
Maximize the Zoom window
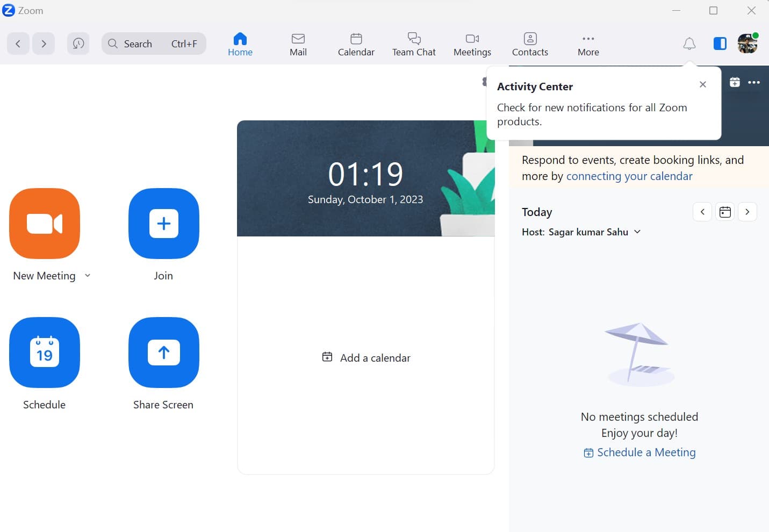pos(714,10)
